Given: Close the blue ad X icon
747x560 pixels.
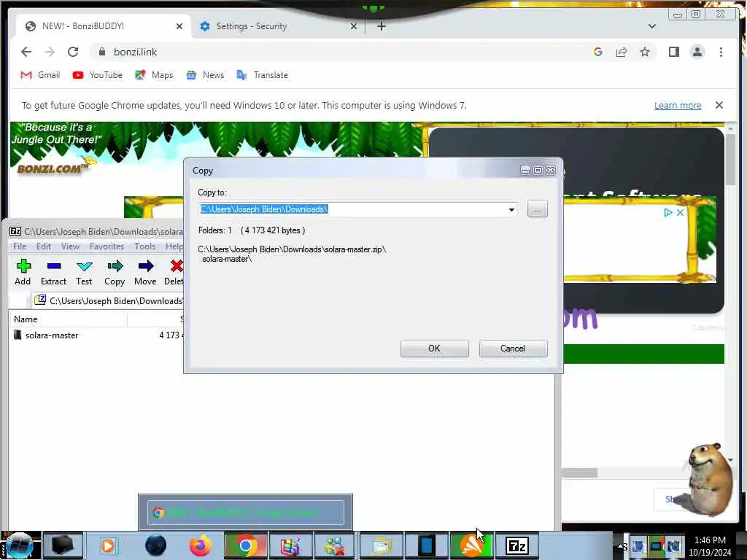Looking at the screenshot, I should point(681,212).
